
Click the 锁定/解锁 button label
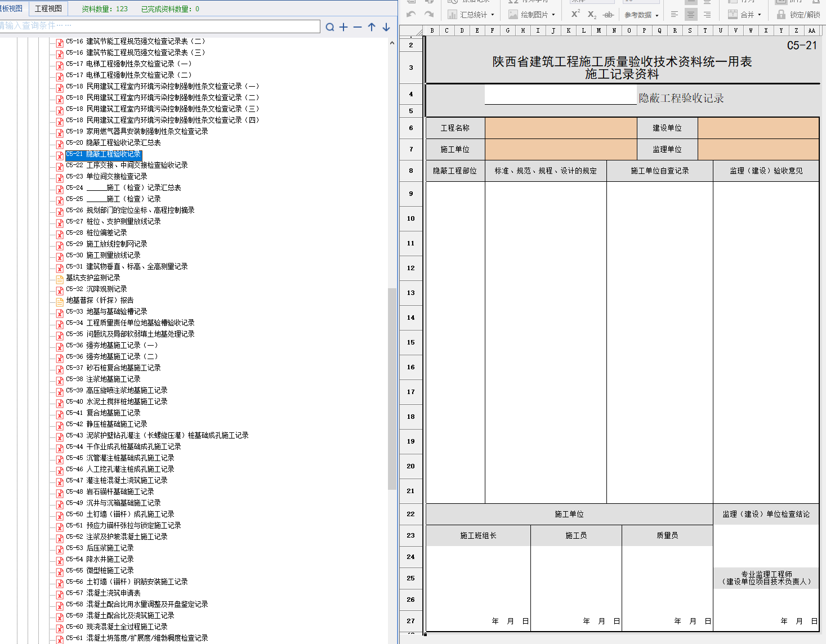point(805,15)
